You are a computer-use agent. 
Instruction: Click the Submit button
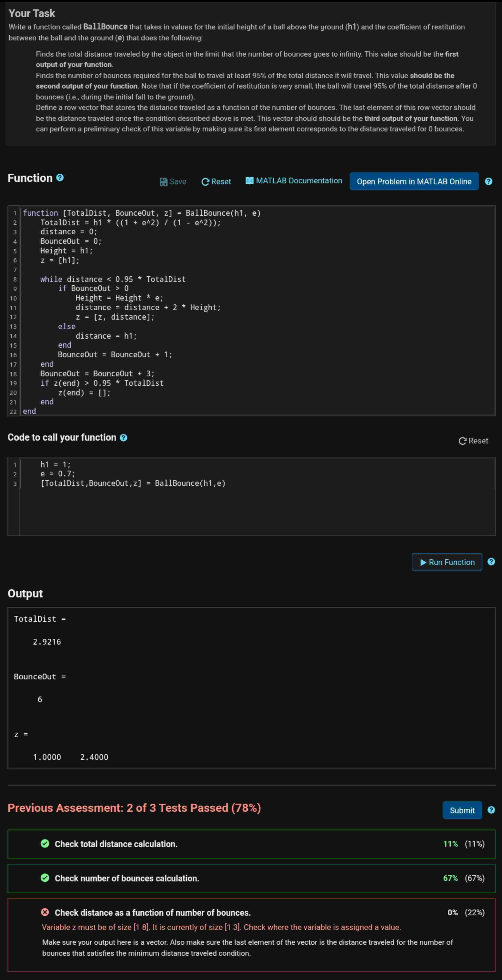click(462, 810)
